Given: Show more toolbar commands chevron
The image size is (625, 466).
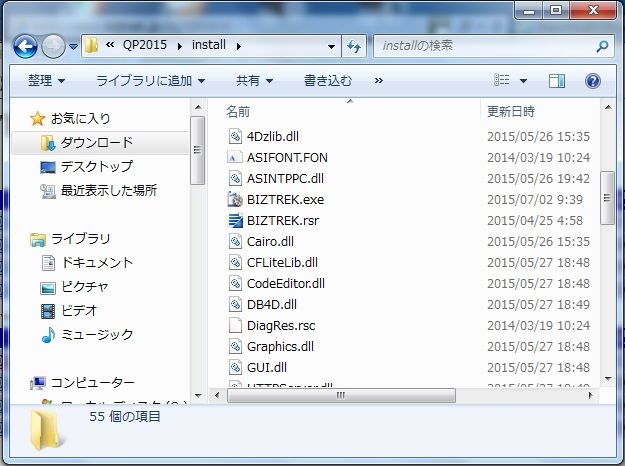Looking at the screenshot, I should click(x=379, y=81).
